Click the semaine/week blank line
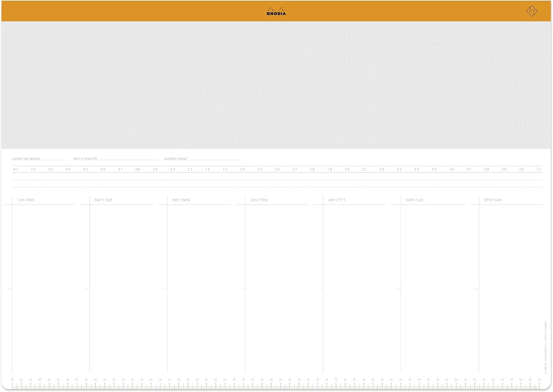 (x=55, y=159)
